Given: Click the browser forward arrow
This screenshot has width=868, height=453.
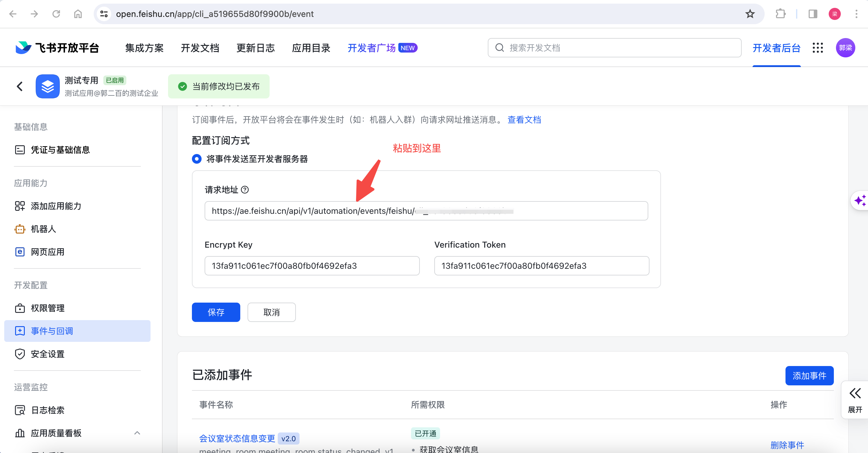Looking at the screenshot, I should point(34,14).
